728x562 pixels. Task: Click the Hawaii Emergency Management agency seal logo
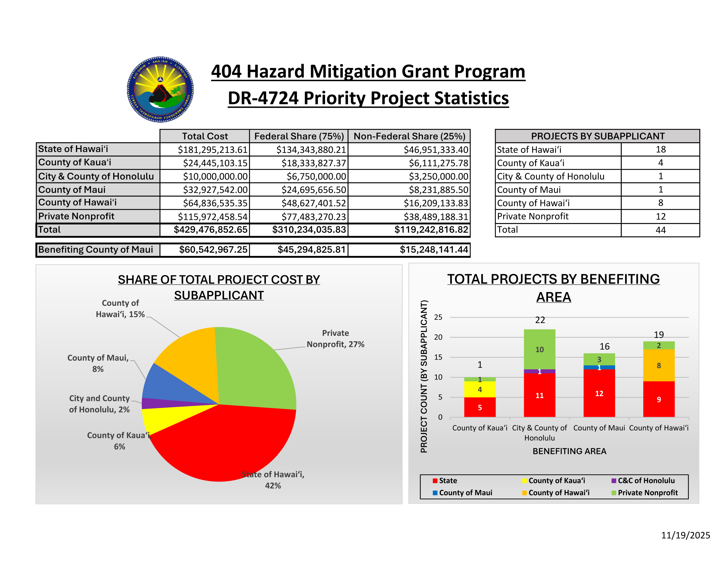160,89
